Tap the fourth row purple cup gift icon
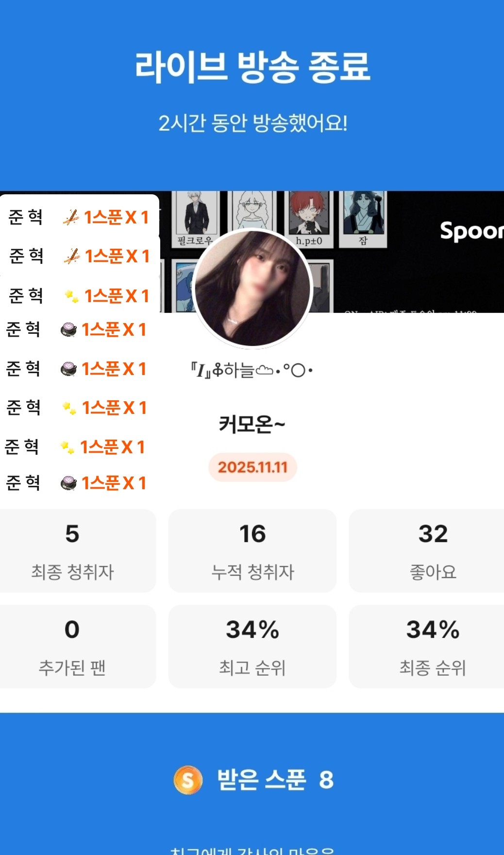Screen dimensions: 504x855 68,330
